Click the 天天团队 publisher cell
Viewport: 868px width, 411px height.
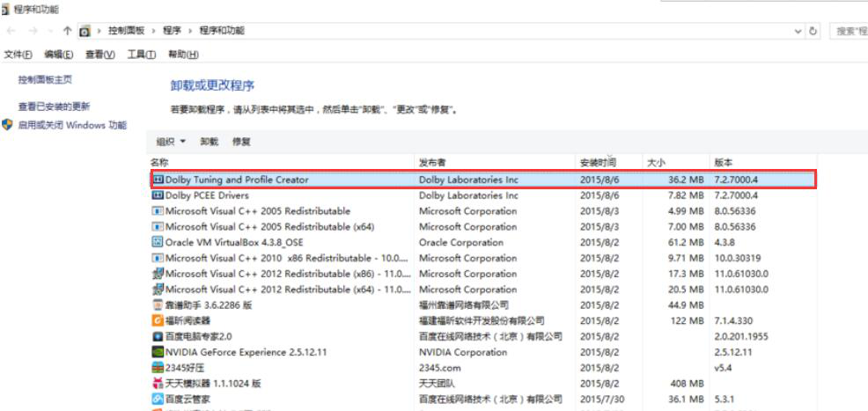[437, 384]
